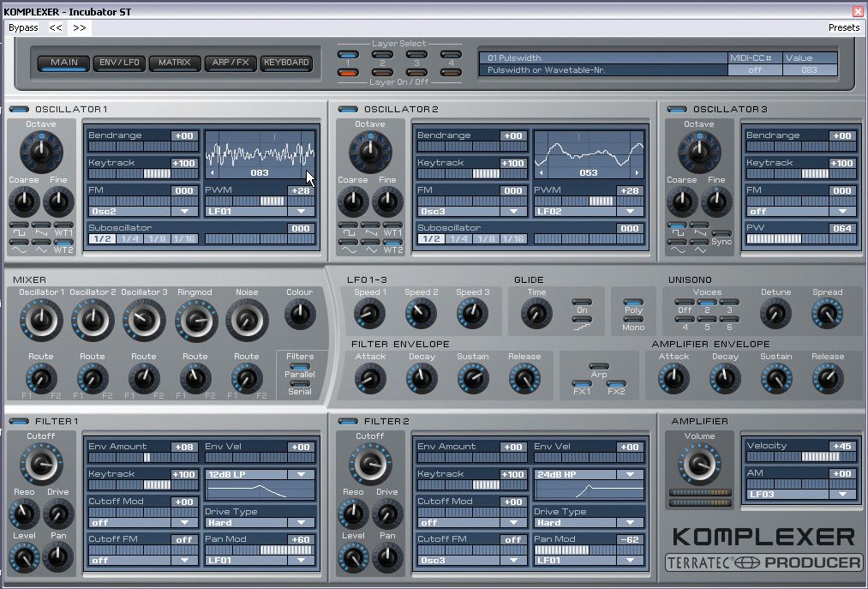The image size is (868, 589).
Task: Click Glide Time knob
Action: point(536,314)
